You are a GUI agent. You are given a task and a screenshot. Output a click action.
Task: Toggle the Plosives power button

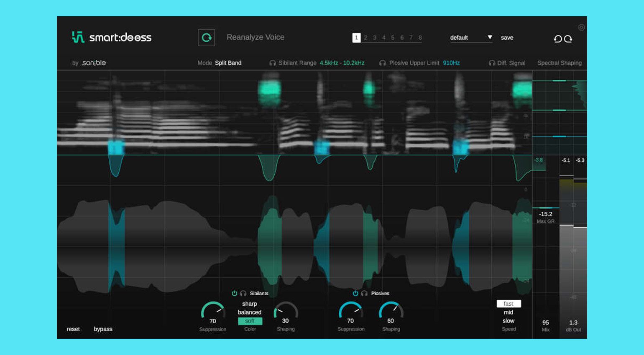click(x=355, y=294)
